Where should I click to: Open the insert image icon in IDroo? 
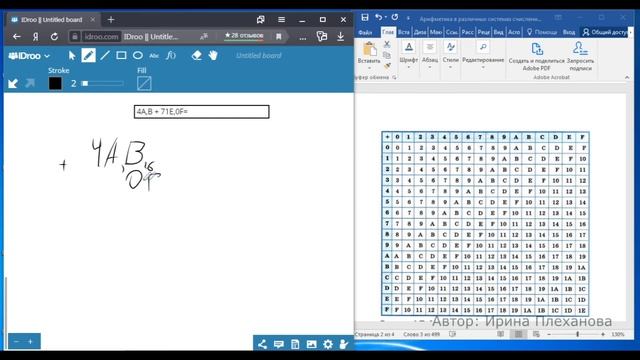pyautogui.click(x=311, y=344)
